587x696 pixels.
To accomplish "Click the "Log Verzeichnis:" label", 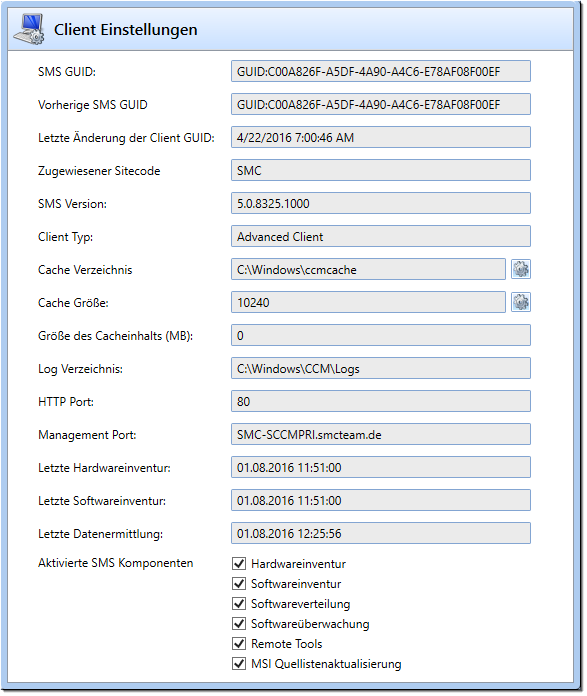I will [x=80, y=369].
